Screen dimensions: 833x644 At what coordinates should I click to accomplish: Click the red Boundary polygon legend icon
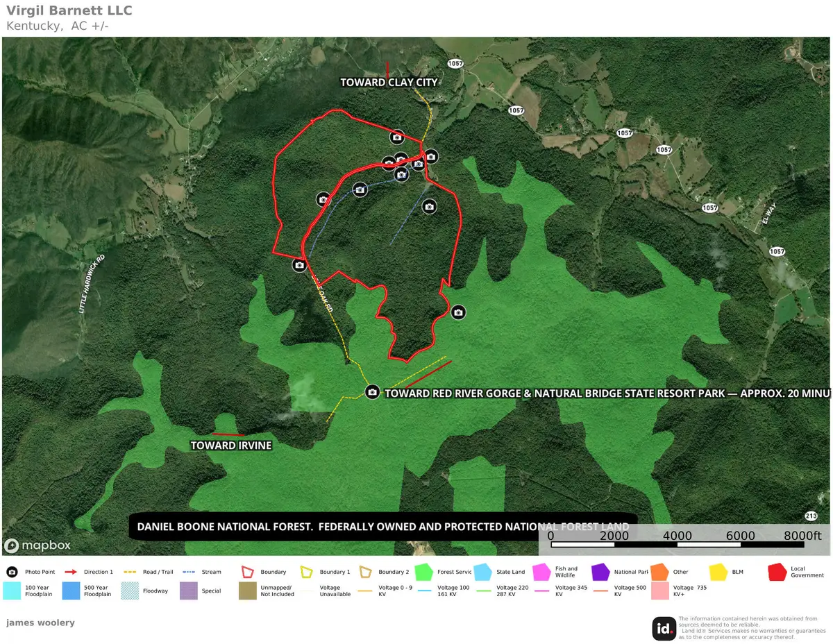pyautogui.click(x=248, y=573)
